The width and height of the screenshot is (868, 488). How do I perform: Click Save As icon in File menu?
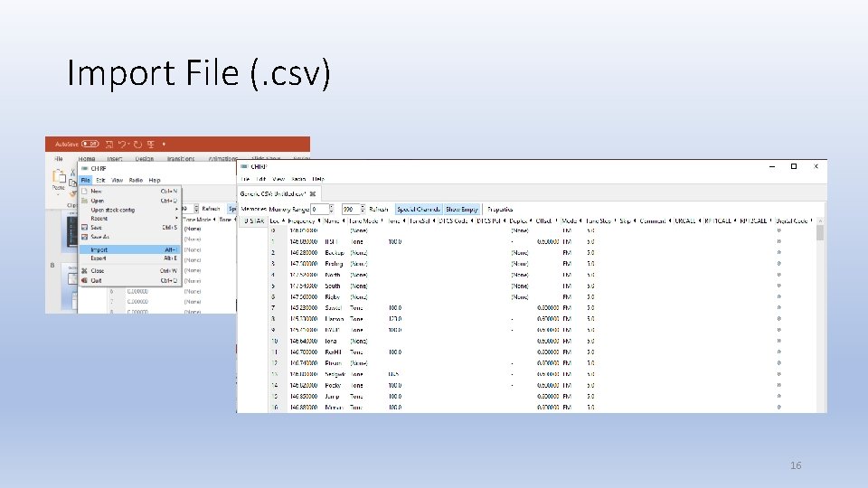[84, 237]
